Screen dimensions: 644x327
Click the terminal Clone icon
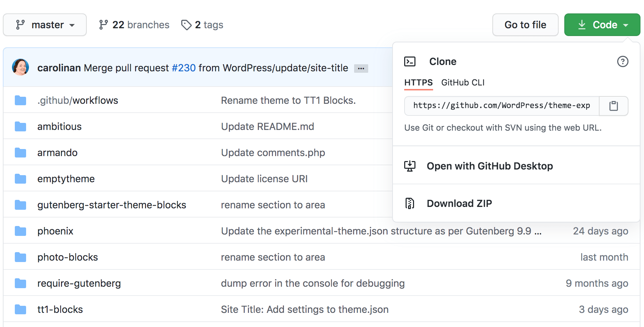point(410,61)
